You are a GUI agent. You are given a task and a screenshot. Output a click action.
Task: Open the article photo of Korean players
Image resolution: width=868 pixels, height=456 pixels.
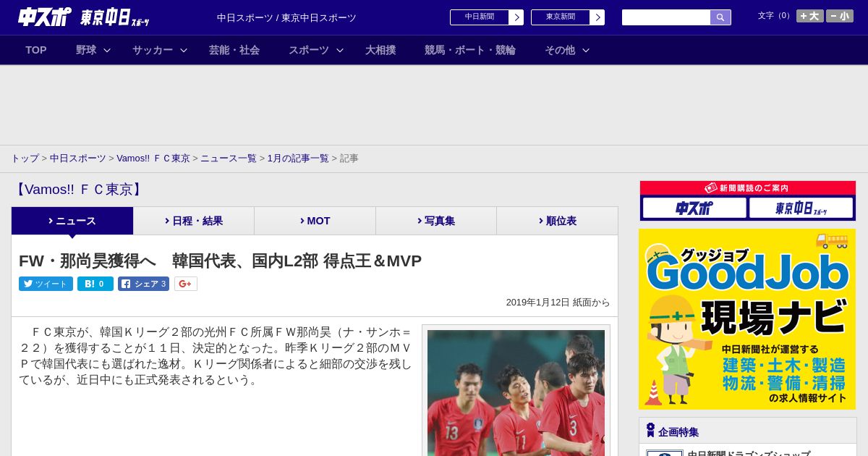click(516, 393)
